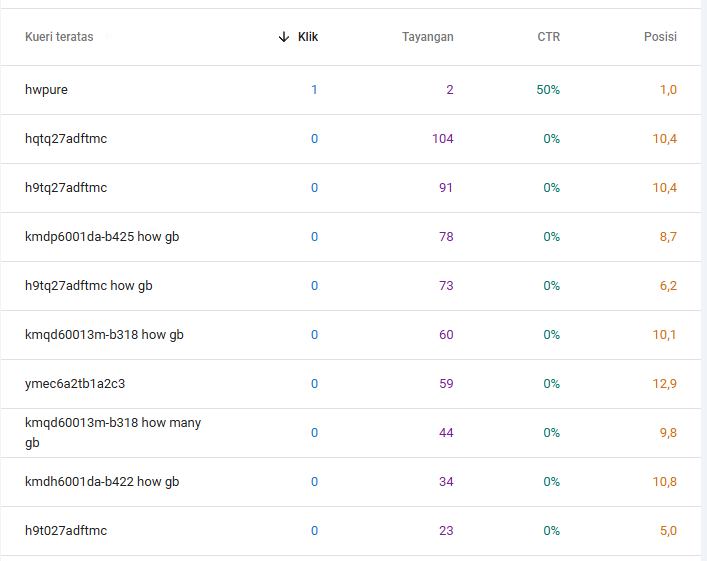Click the 12,9 position value
Image resolution: width=707 pixels, height=561 pixels.
click(665, 384)
